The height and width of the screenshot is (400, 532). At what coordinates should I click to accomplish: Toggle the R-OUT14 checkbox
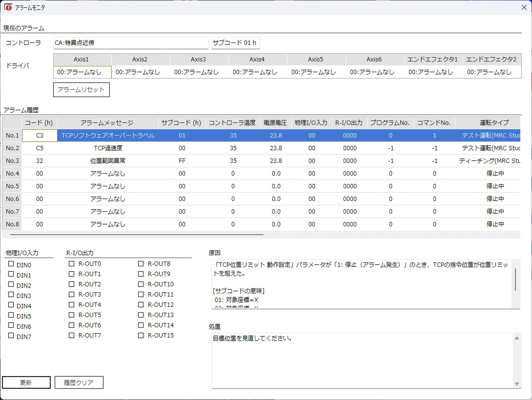(x=141, y=325)
